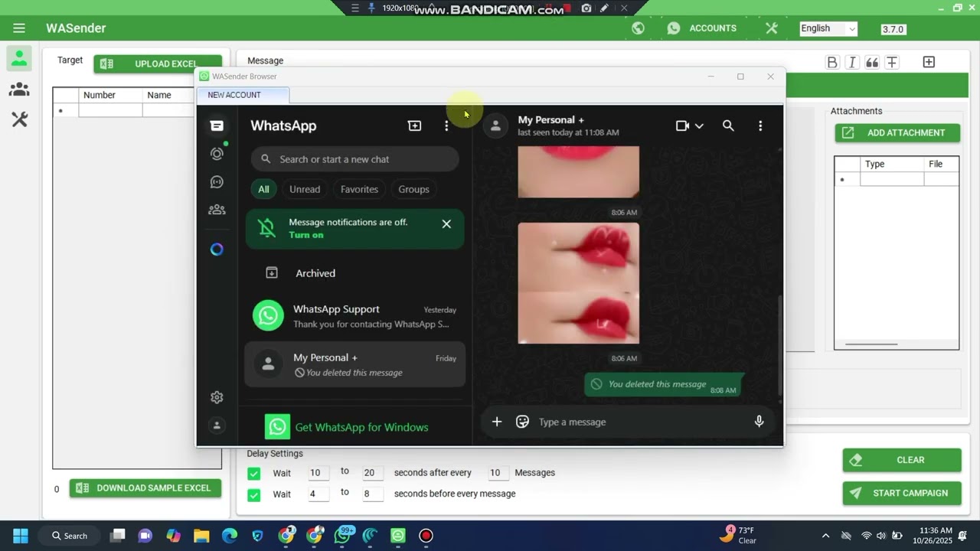This screenshot has height=551, width=980.
Task: Open the Channels icon in WhatsApp sidebar
Action: point(217,182)
